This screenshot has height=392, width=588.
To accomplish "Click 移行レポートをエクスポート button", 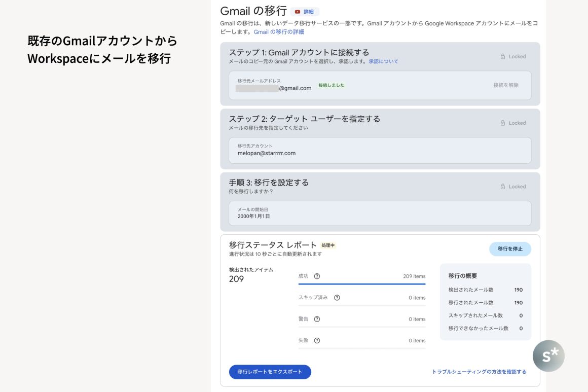I will (270, 372).
